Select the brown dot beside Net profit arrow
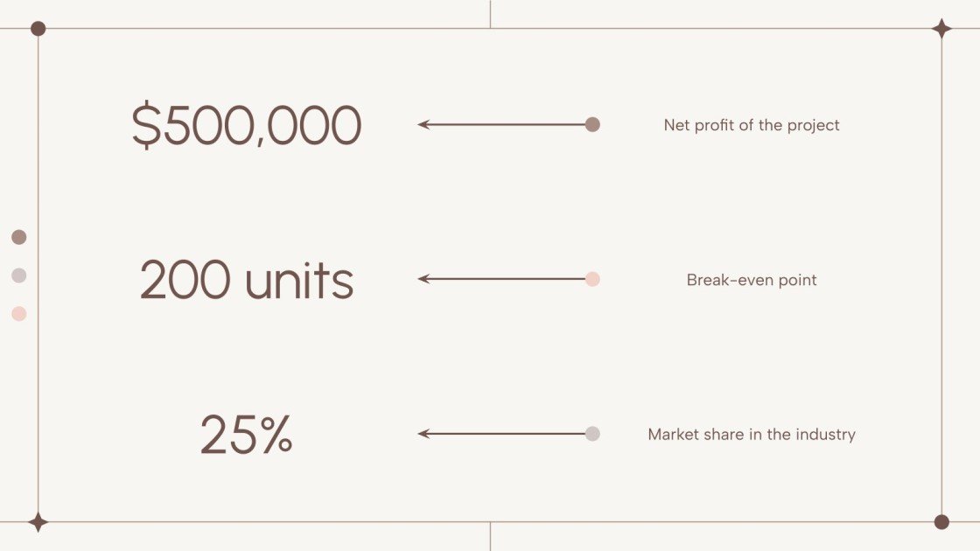This screenshot has height=551, width=980. tap(592, 124)
